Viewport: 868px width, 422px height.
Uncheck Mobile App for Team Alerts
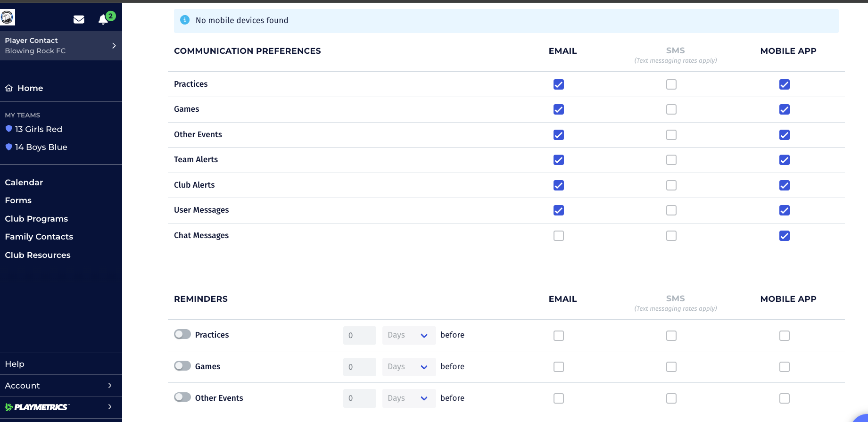(x=785, y=160)
